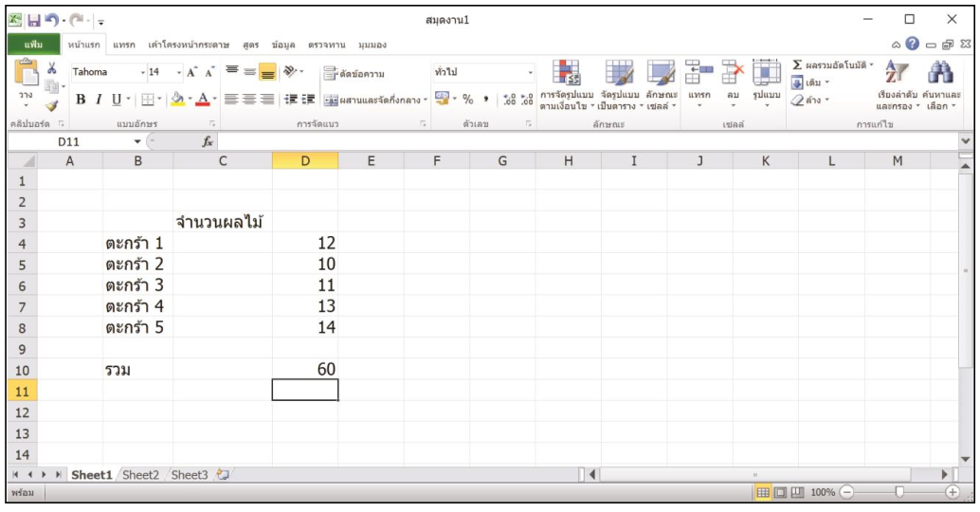Toggle Italic formatting
This screenshot has height=512, width=980.
tap(98, 99)
